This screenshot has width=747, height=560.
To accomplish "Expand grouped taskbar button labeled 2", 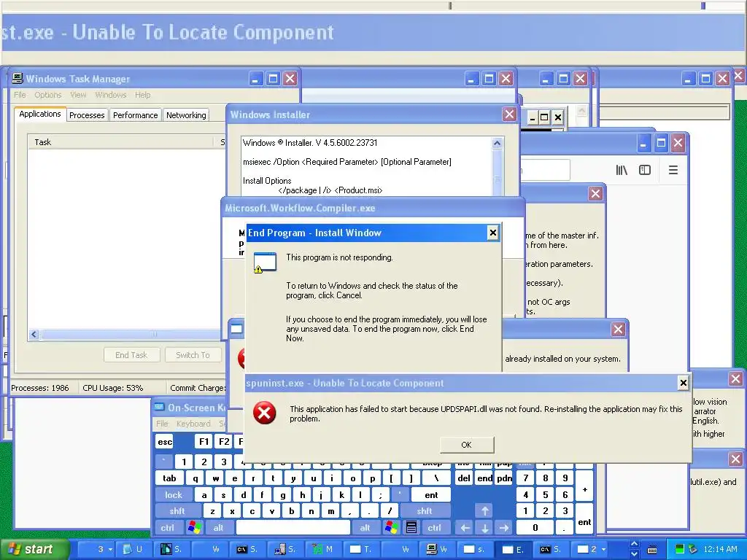I will (x=589, y=549).
